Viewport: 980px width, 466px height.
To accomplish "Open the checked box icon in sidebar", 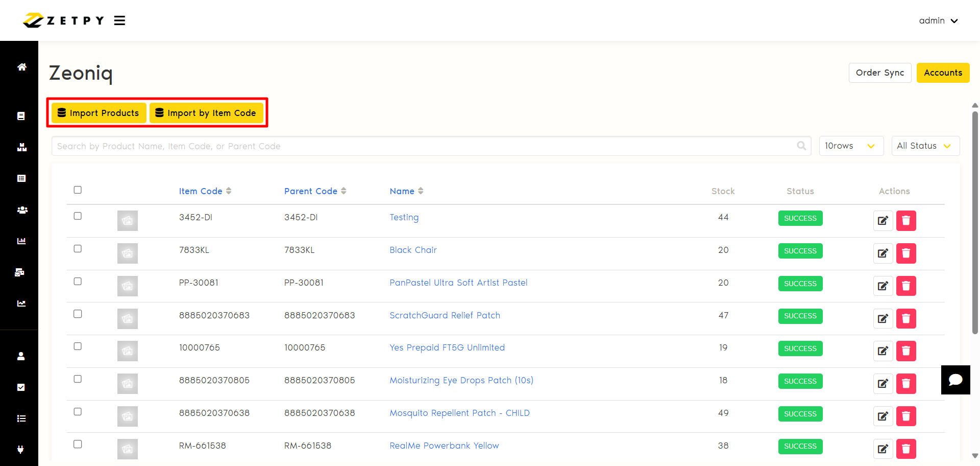I will click(x=21, y=387).
